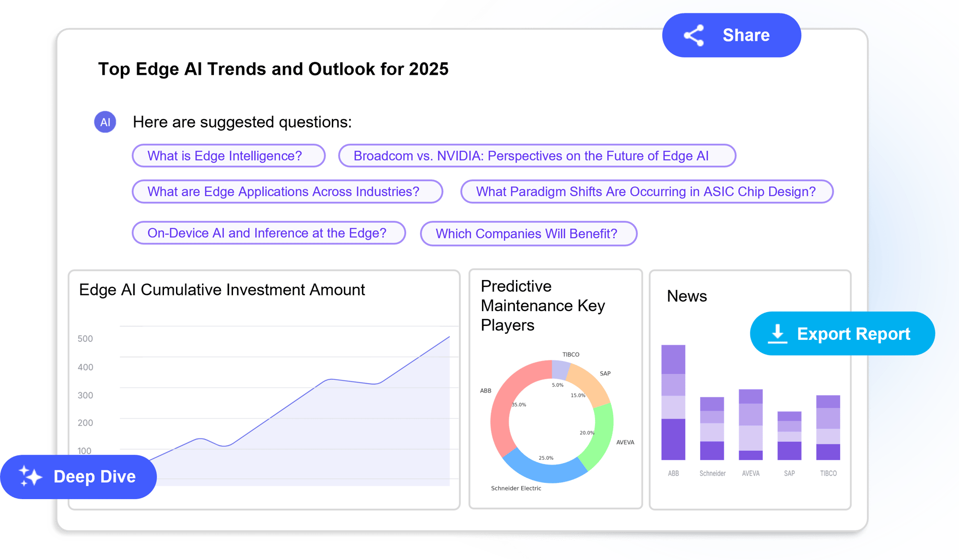959x560 pixels.
Task: Click the purple AI avatar icon
Action: 105,122
